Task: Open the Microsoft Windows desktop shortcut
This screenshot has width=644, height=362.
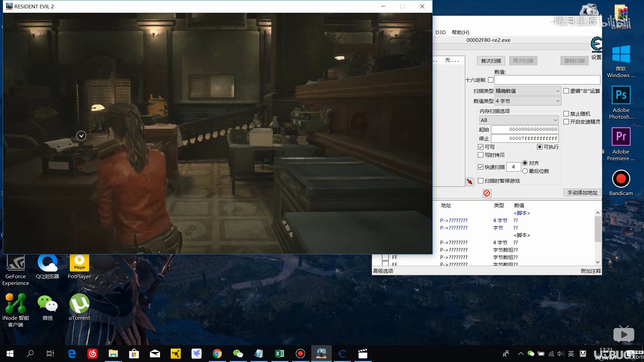Action: pos(621,61)
